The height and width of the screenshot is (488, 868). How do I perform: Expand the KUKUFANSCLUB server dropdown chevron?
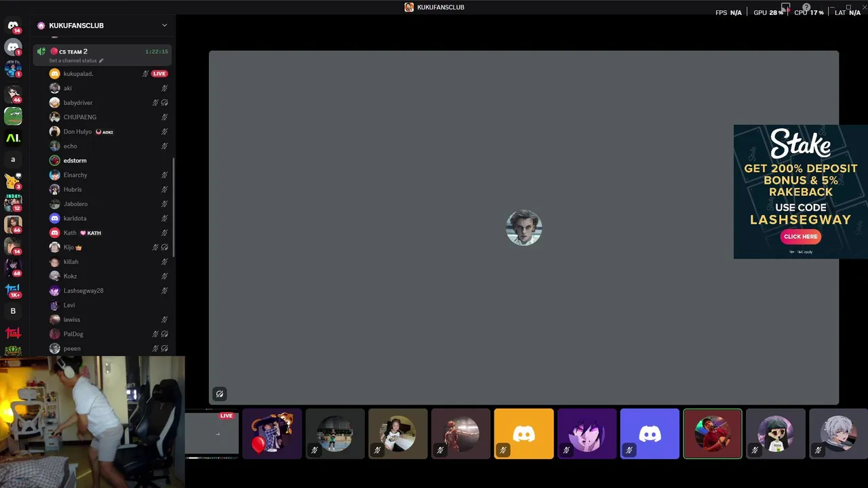164,26
